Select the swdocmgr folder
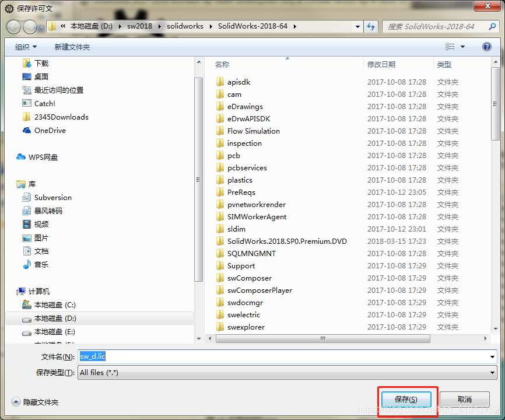The image size is (505, 420). click(240, 302)
